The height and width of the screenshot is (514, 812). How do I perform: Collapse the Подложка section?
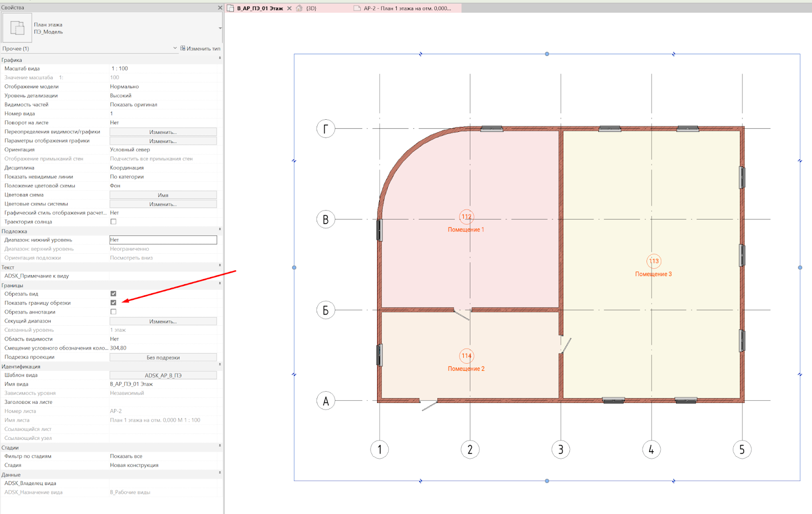(x=220, y=229)
